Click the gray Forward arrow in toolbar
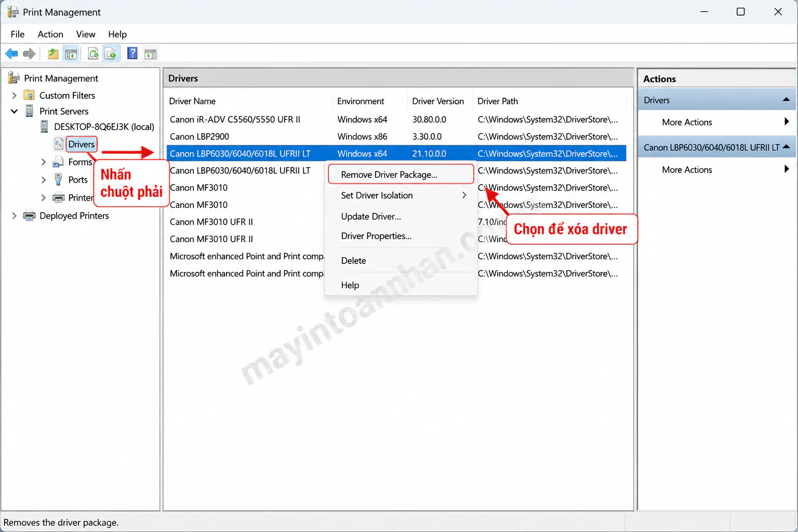The height and width of the screenshot is (532, 798). [x=30, y=54]
